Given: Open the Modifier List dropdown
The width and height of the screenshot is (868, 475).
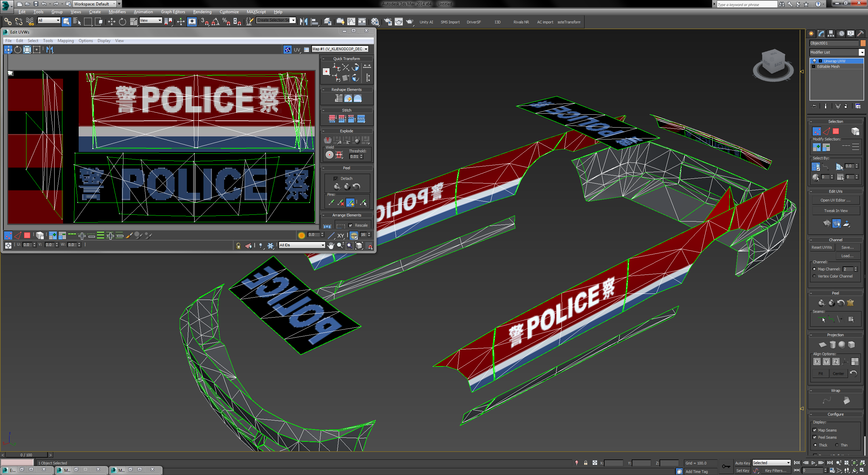Looking at the screenshot, I should point(862,52).
